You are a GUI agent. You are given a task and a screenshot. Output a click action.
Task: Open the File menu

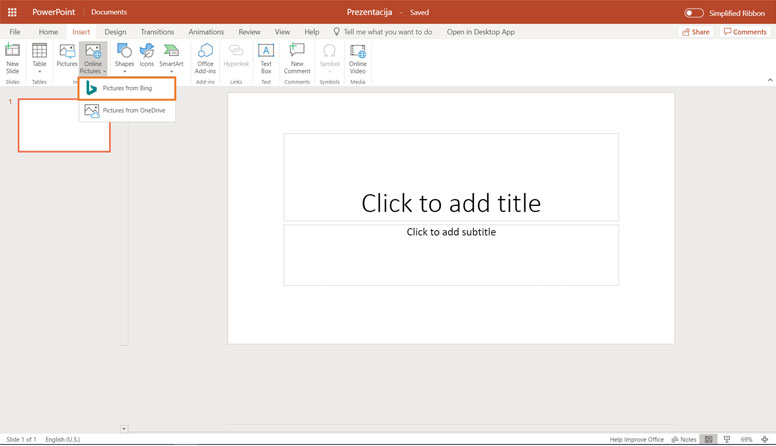pyautogui.click(x=15, y=32)
